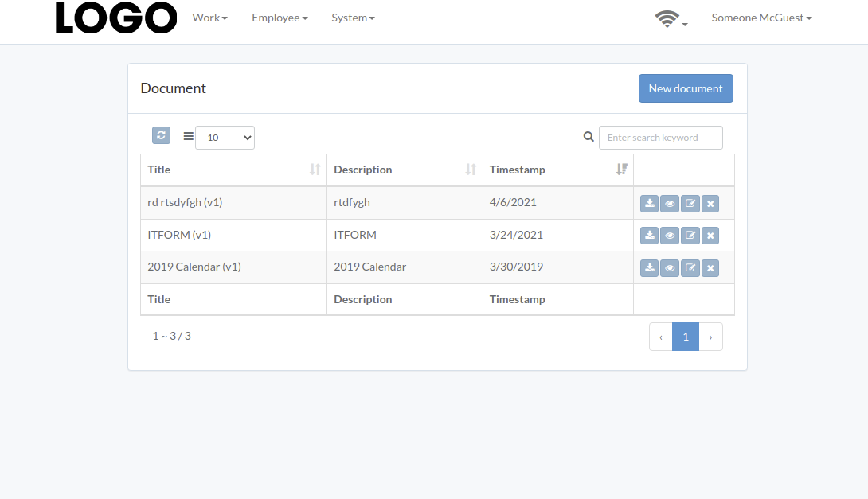Click the Timestamp column header
The width and height of the screenshot is (868, 499).
558,170
